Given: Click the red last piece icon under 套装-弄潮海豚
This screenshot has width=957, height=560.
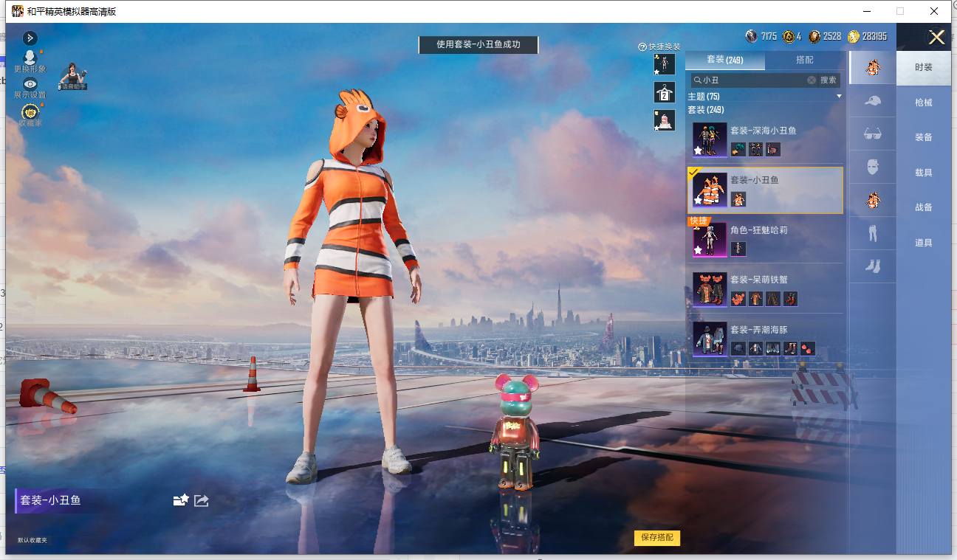Looking at the screenshot, I should [807, 349].
